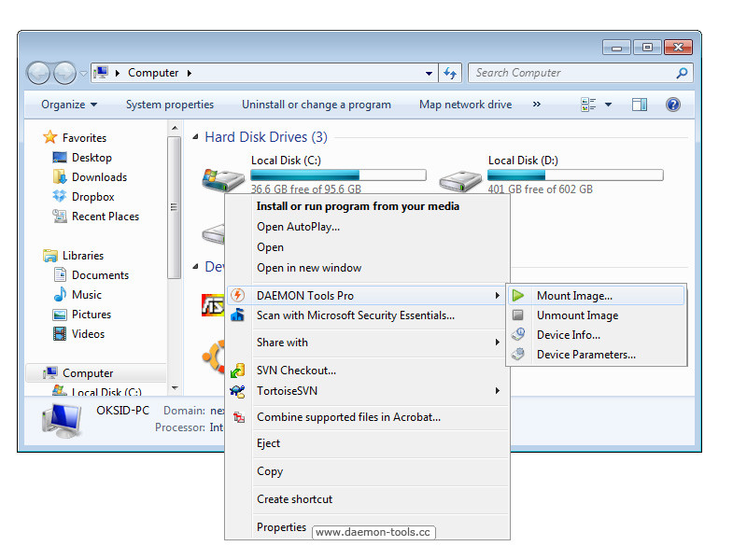Screen dimensions: 747x560
Task: Click the refresh arrows button
Action: [450, 73]
